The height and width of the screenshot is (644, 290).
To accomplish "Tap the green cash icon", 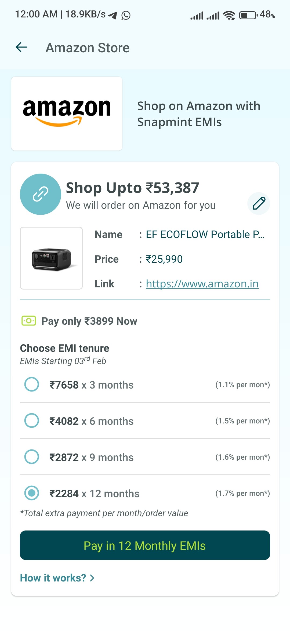I will [29, 321].
